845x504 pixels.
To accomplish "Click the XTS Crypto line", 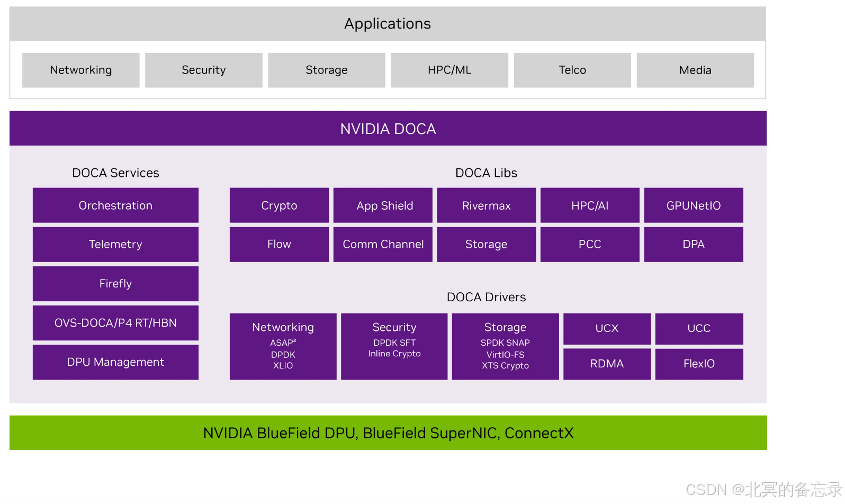I will tap(505, 365).
